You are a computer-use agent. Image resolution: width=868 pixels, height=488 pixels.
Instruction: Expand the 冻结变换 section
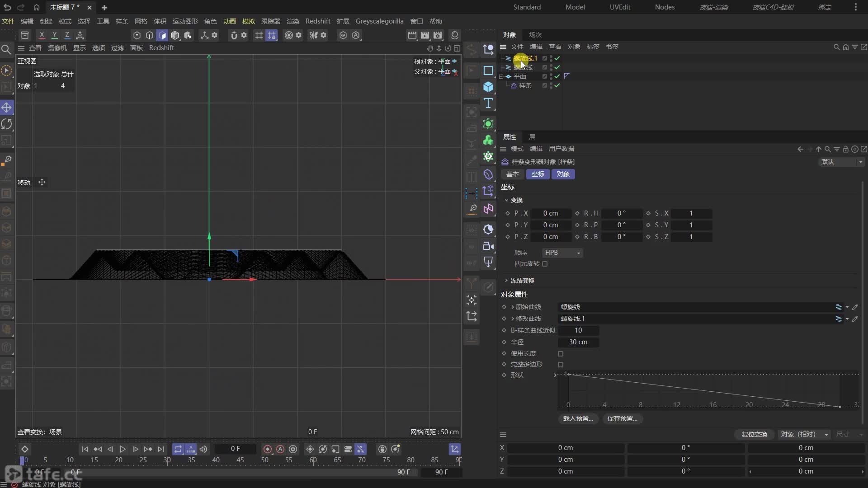coord(506,281)
